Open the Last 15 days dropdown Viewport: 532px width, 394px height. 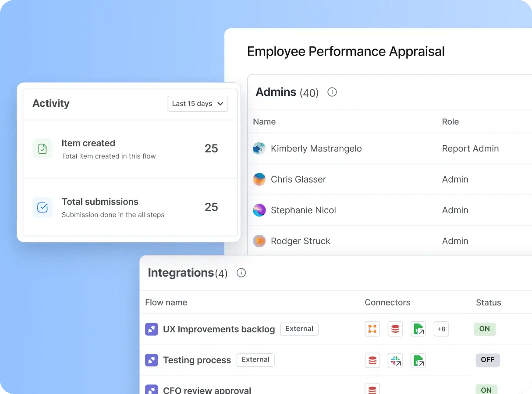tap(198, 104)
